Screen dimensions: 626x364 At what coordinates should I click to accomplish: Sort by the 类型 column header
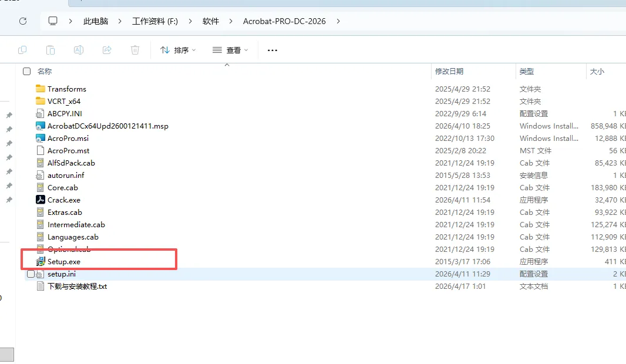click(x=527, y=72)
